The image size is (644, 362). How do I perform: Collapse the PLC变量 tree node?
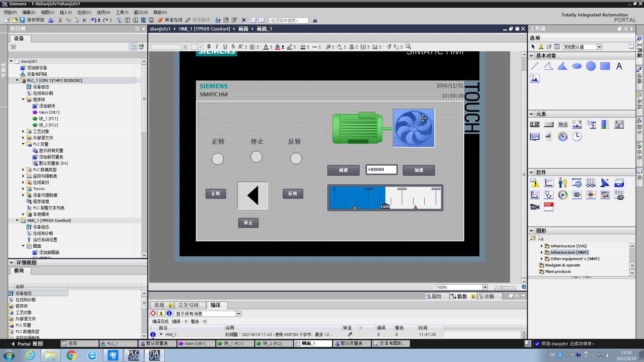pos(23,144)
